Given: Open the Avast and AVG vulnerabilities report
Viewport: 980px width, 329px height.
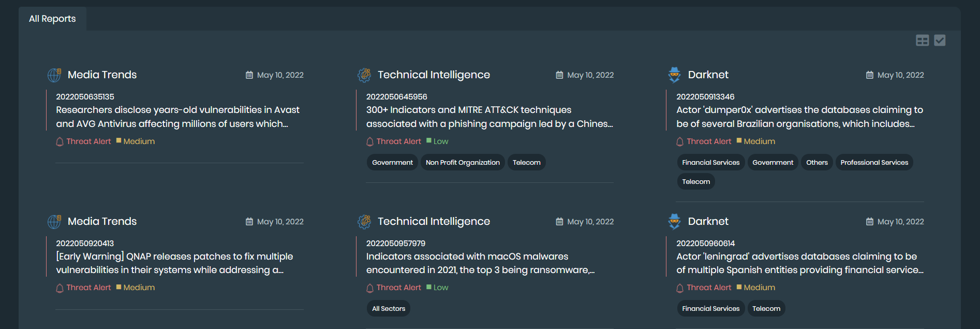Looking at the screenshot, I should click(x=177, y=117).
